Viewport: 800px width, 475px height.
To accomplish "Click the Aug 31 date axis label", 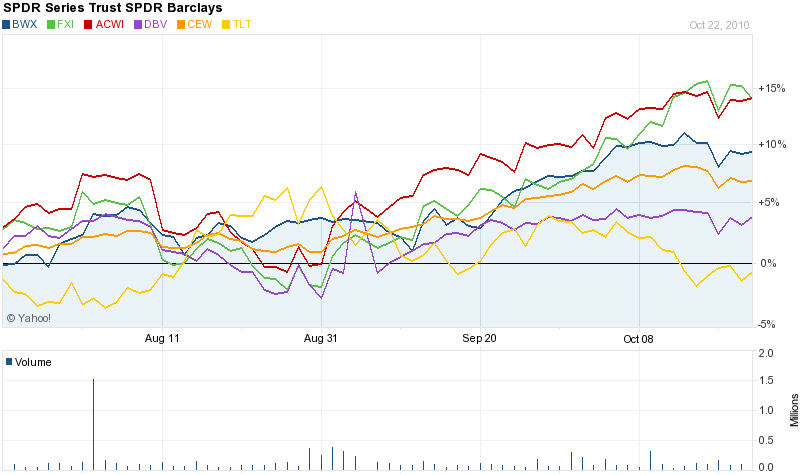I will (x=320, y=338).
